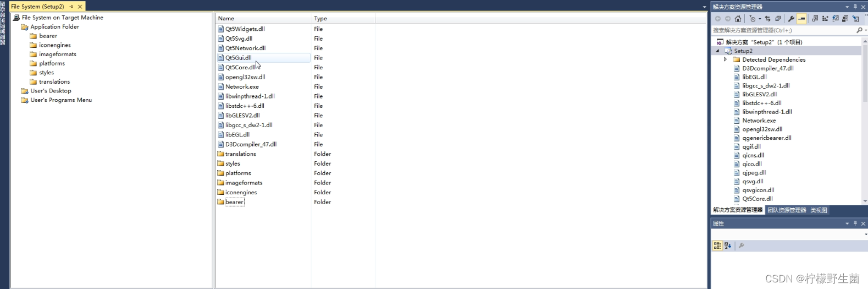Select Categorized view in Properties panel
The height and width of the screenshot is (289, 868).
717,246
